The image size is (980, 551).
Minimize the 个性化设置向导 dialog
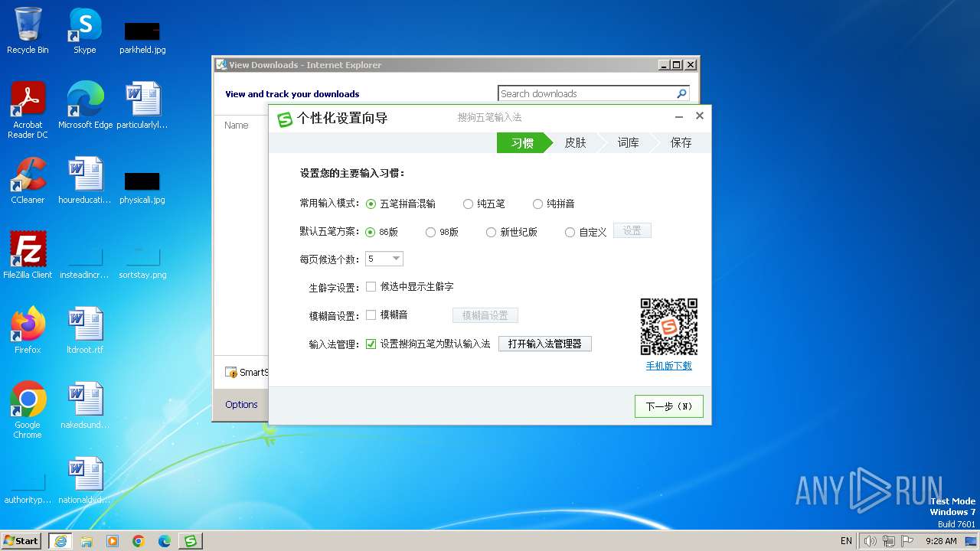click(679, 116)
